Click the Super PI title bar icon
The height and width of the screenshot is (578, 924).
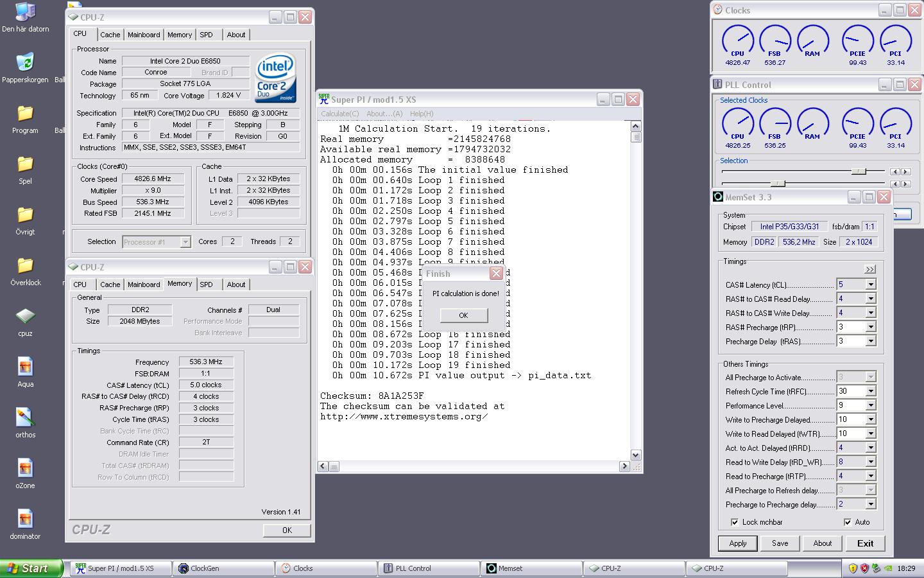click(324, 99)
